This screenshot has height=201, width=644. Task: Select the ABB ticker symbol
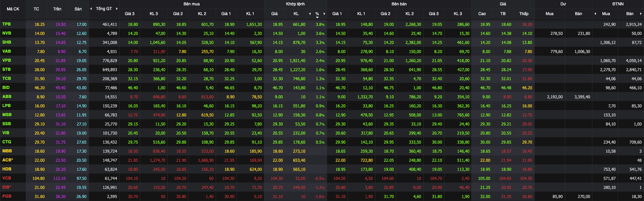pyautogui.click(x=7, y=97)
